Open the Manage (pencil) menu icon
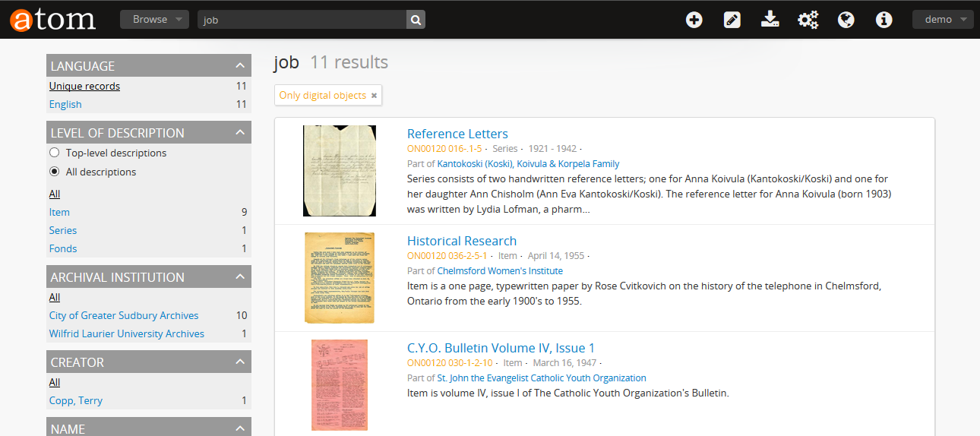 pyautogui.click(x=732, y=20)
